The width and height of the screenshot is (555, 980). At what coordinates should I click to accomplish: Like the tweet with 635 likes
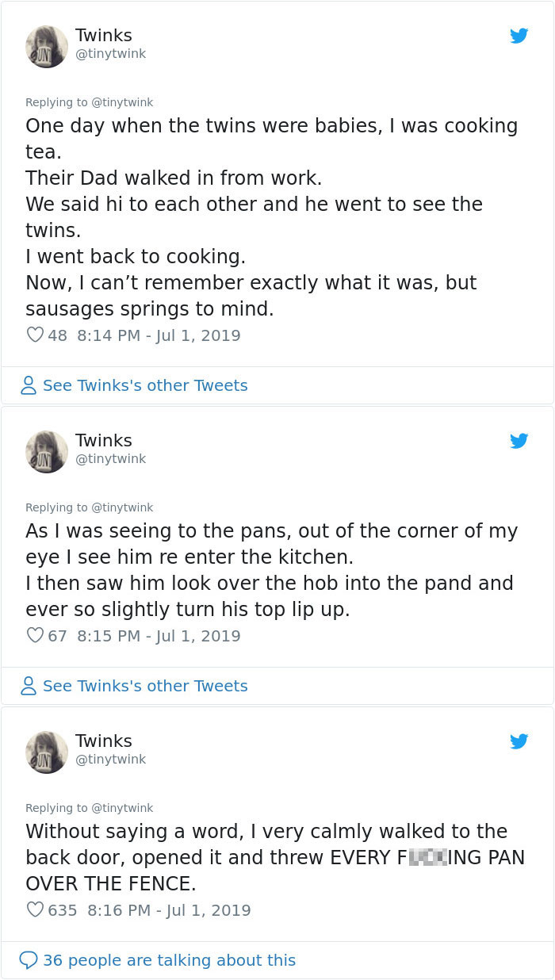pos(35,910)
